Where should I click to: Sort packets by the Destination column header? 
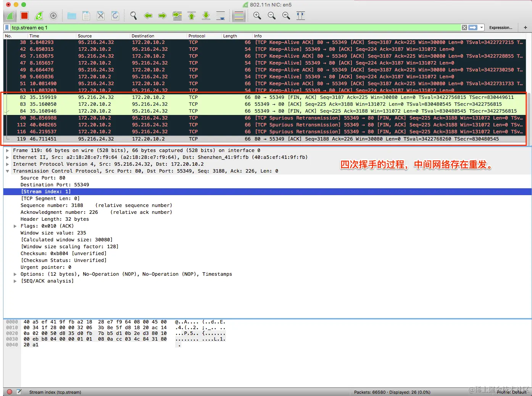click(x=158, y=36)
